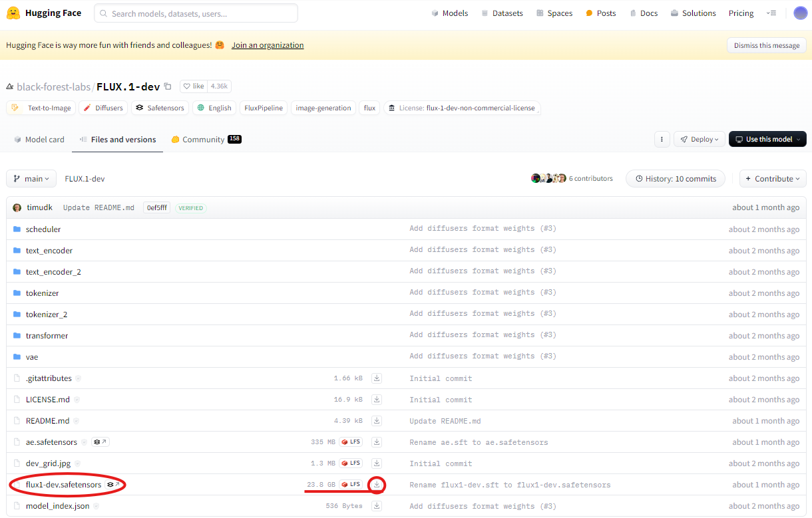Like the FLUX.1-dev model
This screenshot has width=812, height=518.
coord(194,86)
